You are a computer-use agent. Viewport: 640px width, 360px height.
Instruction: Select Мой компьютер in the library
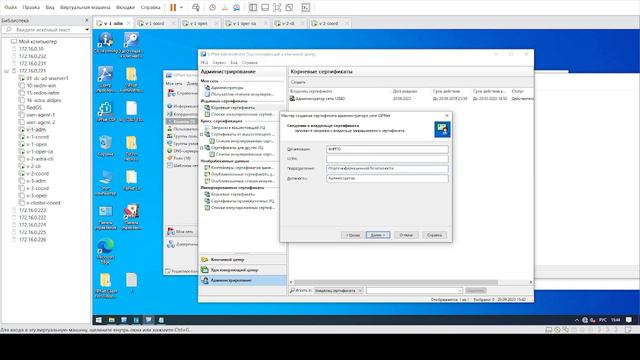click(x=38, y=42)
